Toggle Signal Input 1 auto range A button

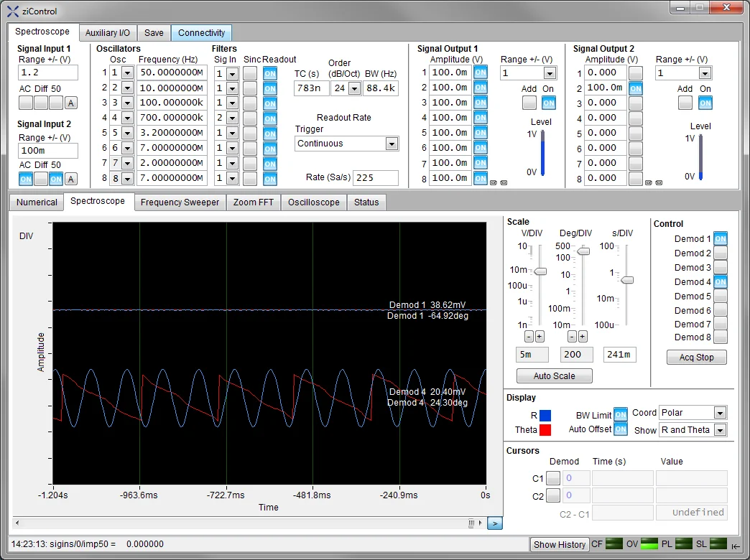71,103
